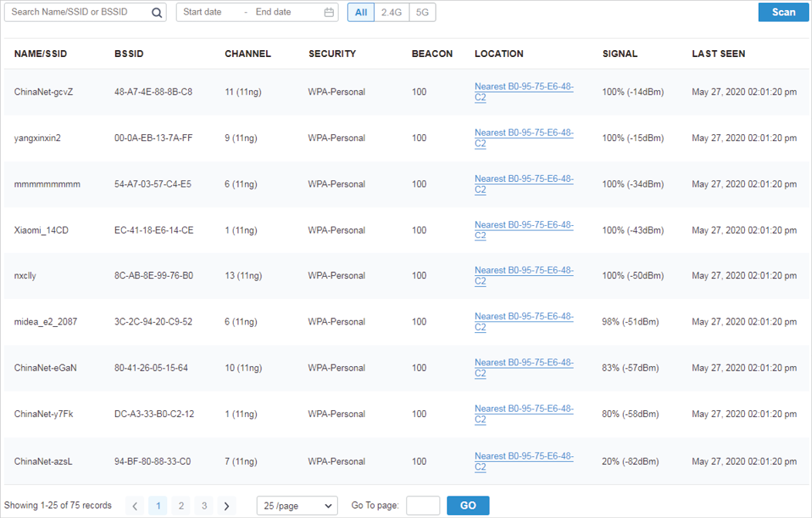Click channel value 13 (11ng)
The image size is (812, 518).
(x=244, y=276)
